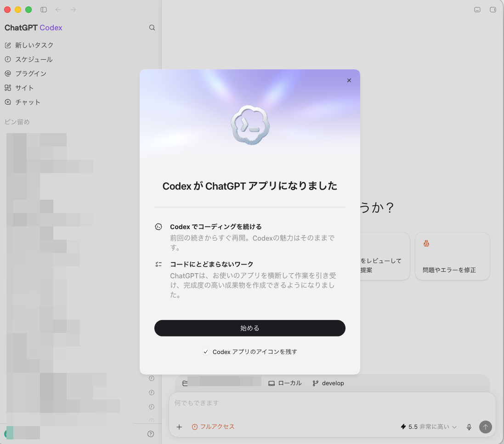Click the Codex icon beside コーディングを続ける

tap(159, 227)
